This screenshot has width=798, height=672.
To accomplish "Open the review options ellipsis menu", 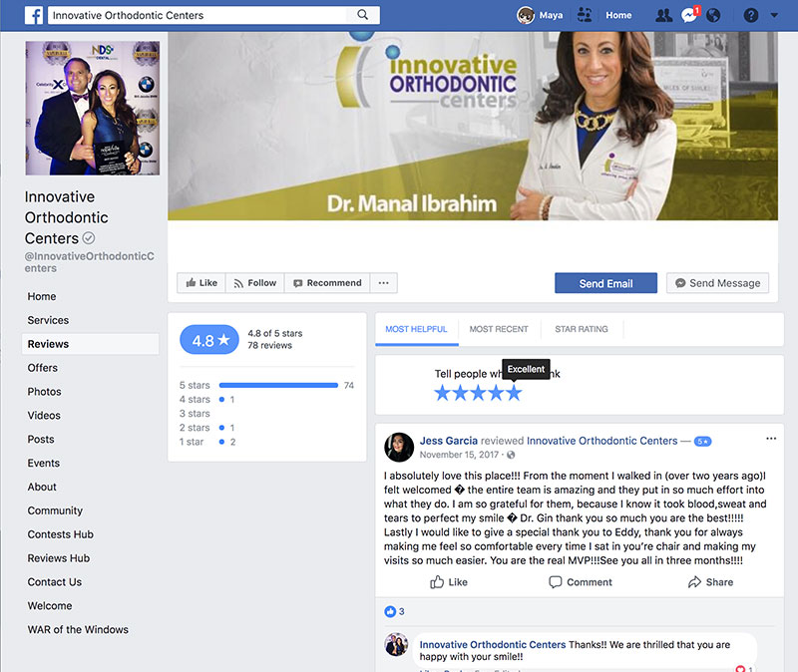I will click(x=771, y=439).
